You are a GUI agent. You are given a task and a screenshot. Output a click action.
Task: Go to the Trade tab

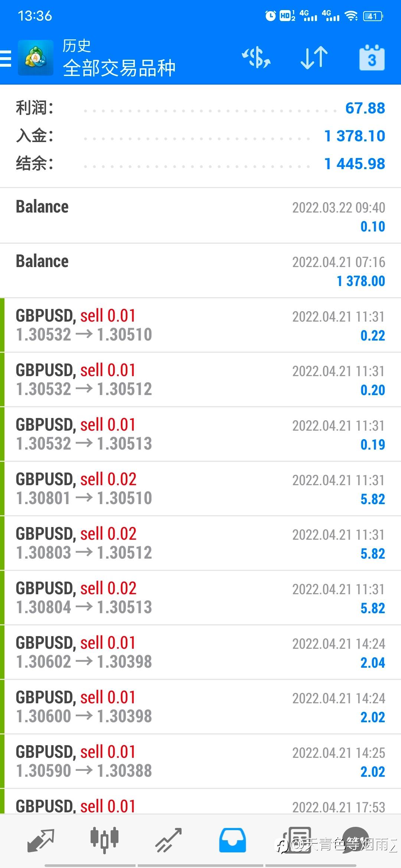click(168, 840)
